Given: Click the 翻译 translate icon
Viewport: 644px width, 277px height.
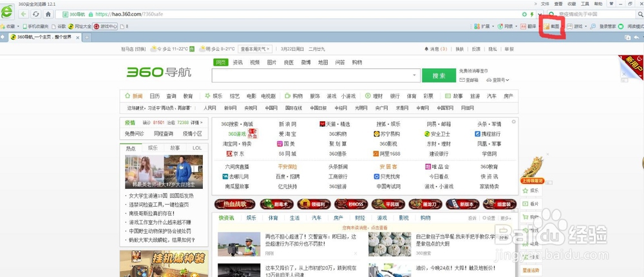Looking at the screenshot, I should point(523,26).
